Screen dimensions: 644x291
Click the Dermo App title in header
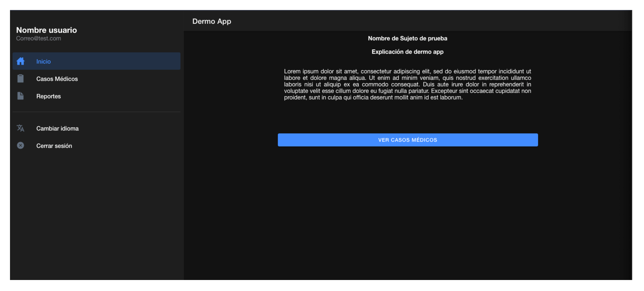(x=211, y=21)
